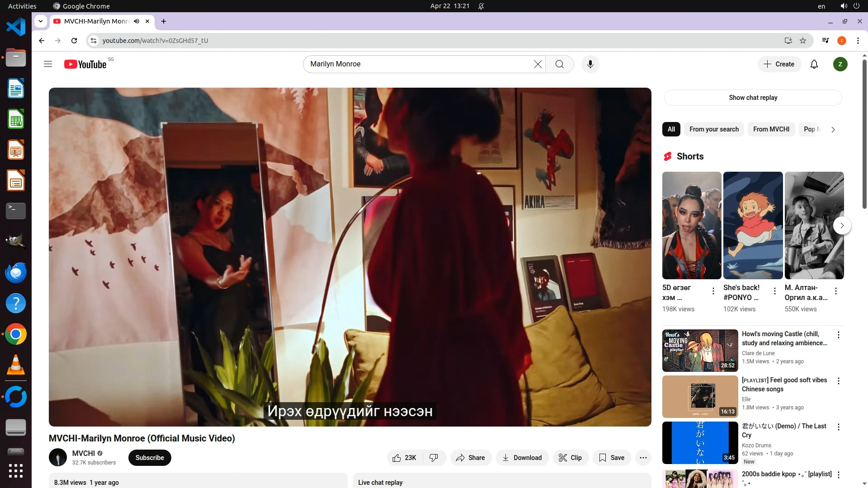Dislike the video with thumbs-down icon
This screenshot has height=488, width=868.
tap(434, 458)
